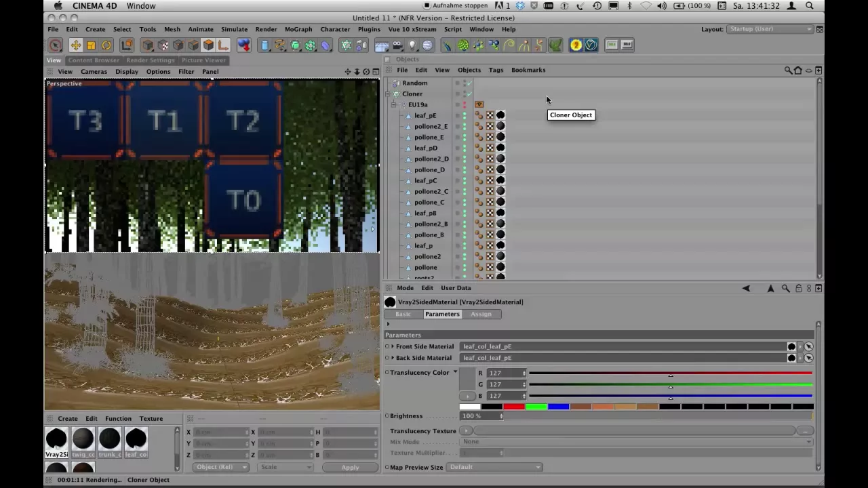Collapse the Cloner object hierarchy

389,94
